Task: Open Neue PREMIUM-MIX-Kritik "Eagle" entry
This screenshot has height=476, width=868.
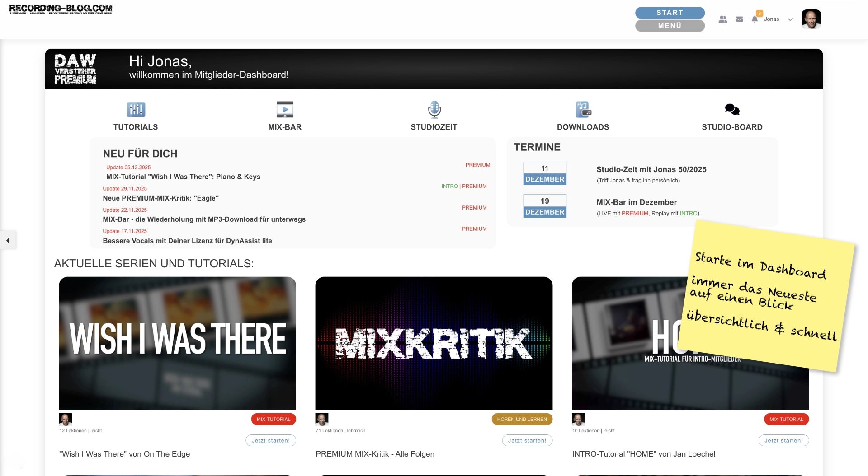Action: (160, 198)
